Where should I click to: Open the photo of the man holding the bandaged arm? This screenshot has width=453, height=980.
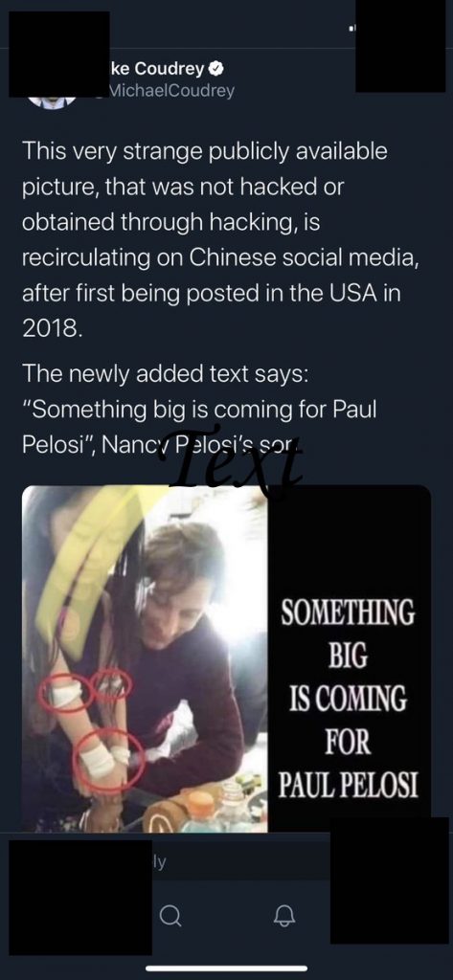pos(145,658)
